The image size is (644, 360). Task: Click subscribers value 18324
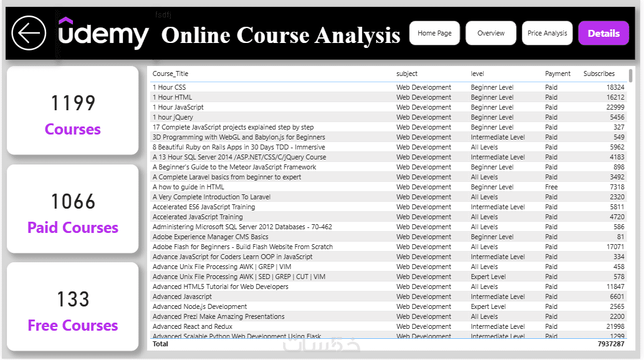[615, 87]
